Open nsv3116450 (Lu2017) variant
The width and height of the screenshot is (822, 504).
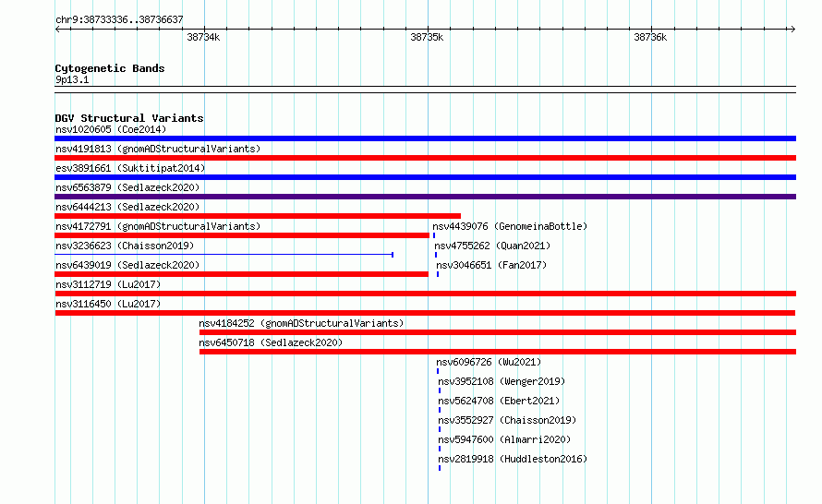[x=108, y=304]
